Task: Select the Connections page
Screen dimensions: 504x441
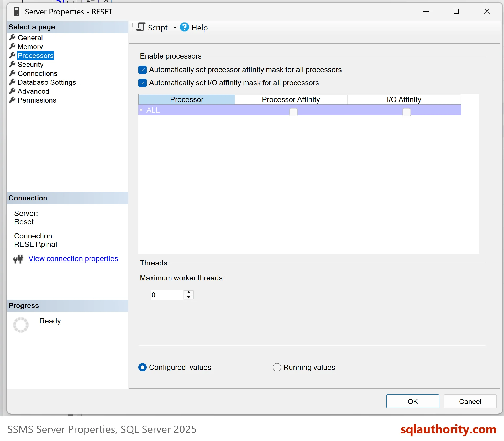Action: 37,73
